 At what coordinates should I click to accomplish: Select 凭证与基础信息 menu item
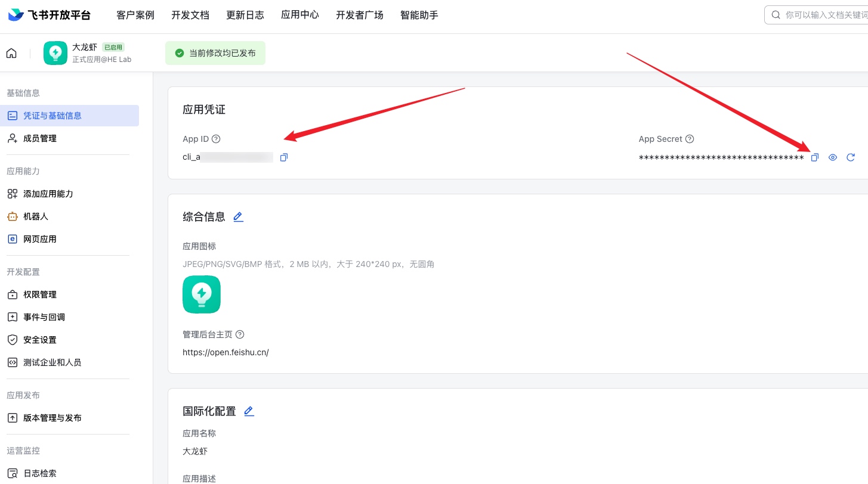(x=70, y=116)
